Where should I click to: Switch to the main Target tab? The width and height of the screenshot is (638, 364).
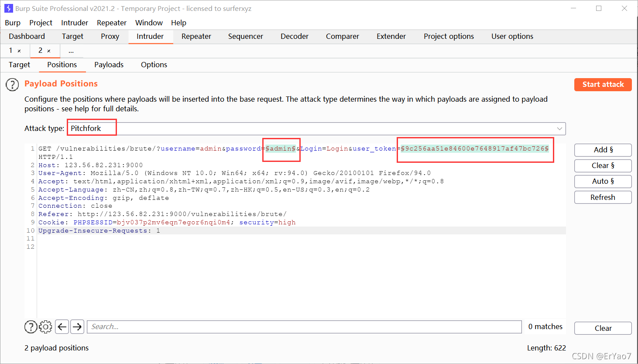coord(72,36)
